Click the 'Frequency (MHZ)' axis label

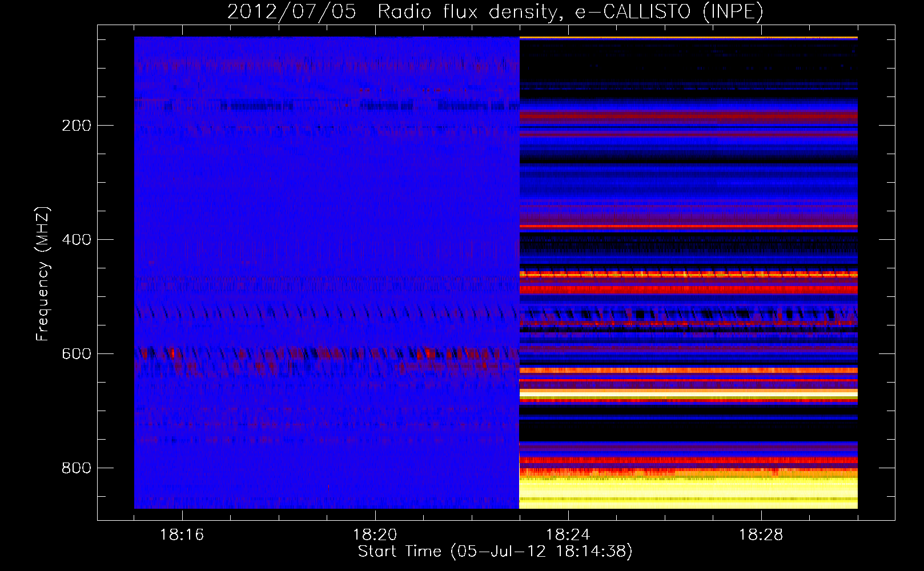click(x=43, y=274)
